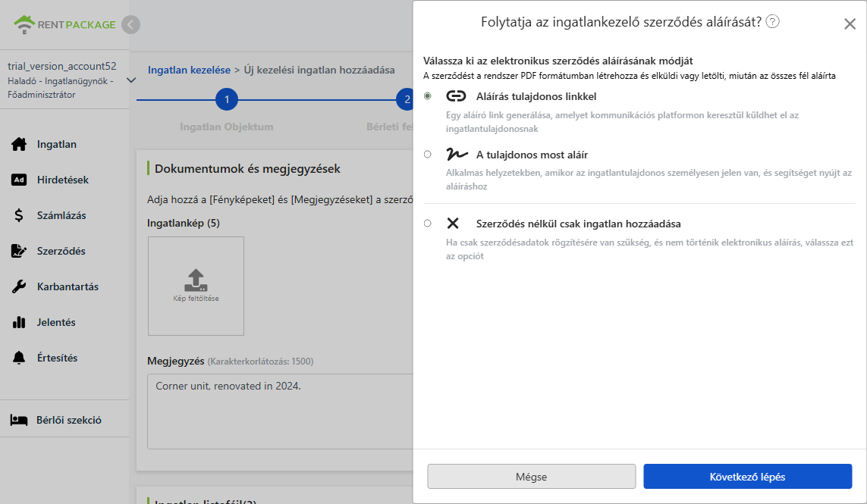Click the Szerződés nélkül csak ingatlan hozzáadása label
The image size is (867, 504).
click(578, 224)
